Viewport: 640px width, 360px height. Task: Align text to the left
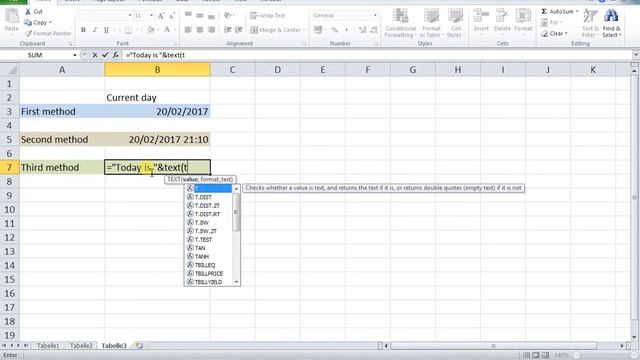coord(188,30)
